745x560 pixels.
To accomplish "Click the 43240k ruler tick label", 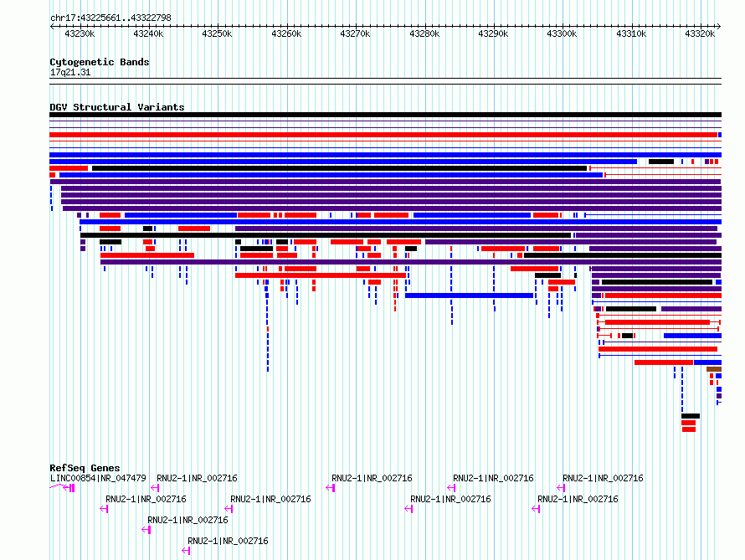I will click(x=148, y=33).
